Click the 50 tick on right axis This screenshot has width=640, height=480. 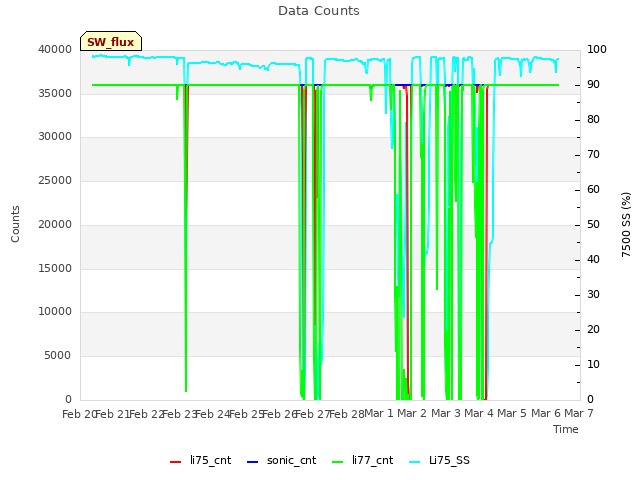[593, 224]
